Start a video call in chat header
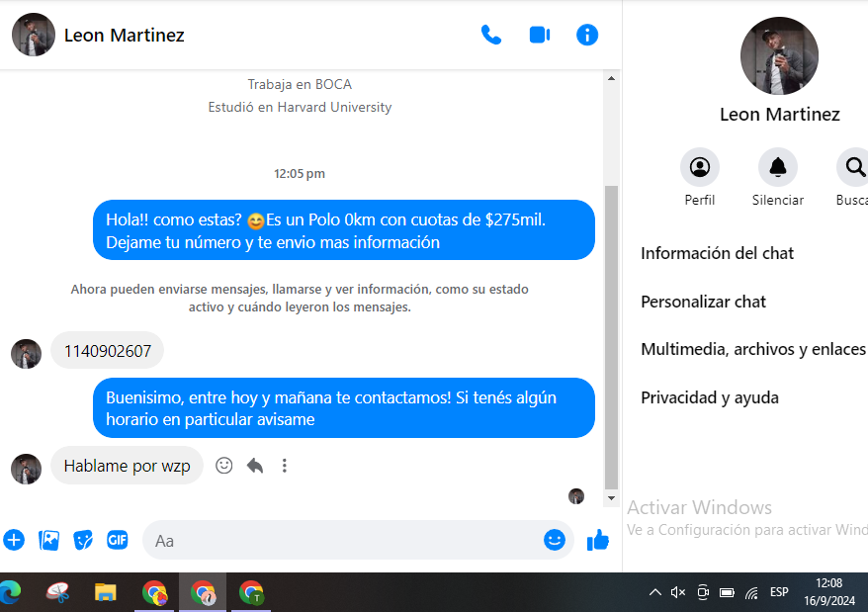868x612 pixels. tap(539, 36)
